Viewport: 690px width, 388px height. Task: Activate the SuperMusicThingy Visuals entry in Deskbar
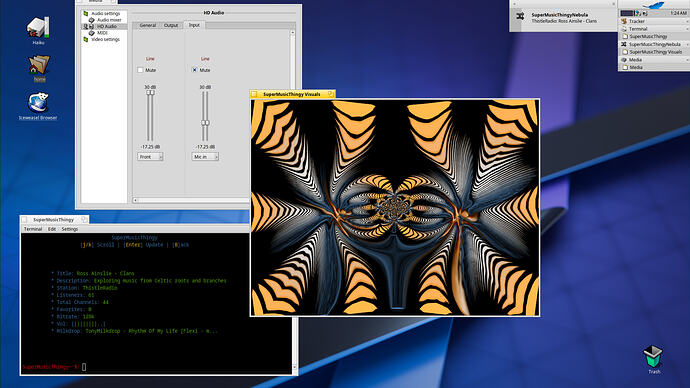654,52
